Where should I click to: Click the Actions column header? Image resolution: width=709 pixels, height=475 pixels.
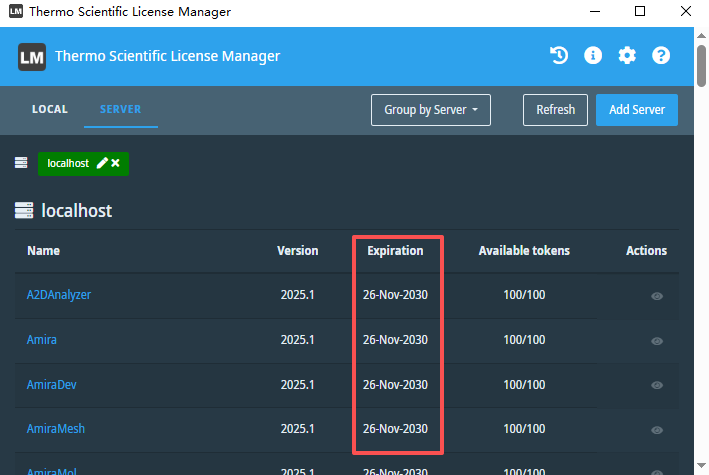point(646,251)
